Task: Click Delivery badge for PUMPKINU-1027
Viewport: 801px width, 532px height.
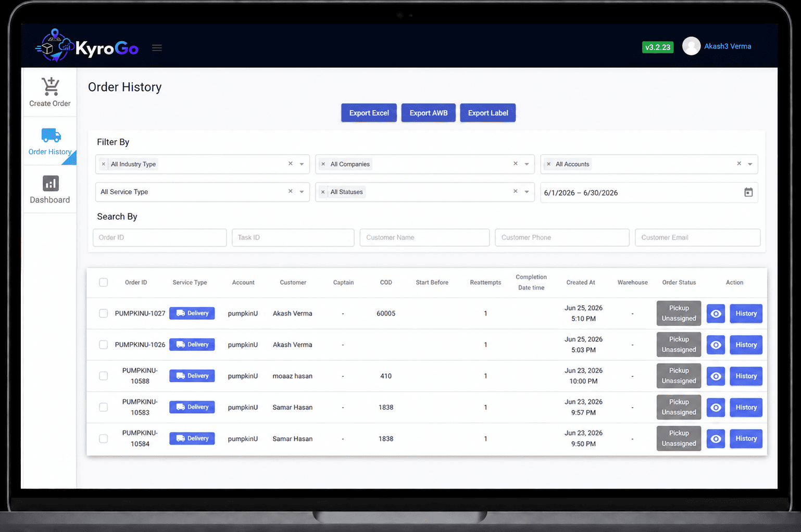Action: 192,313
